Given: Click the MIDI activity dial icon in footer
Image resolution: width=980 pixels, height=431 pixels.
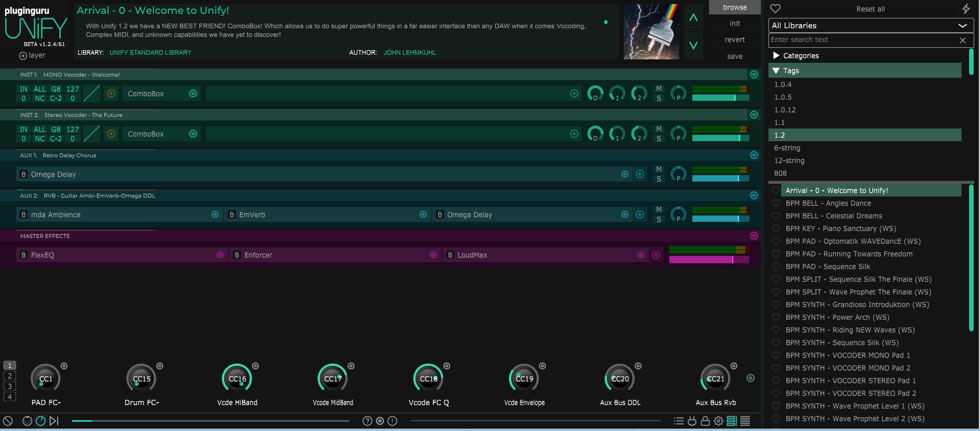Looking at the screenshot, I should coord(27,421).
